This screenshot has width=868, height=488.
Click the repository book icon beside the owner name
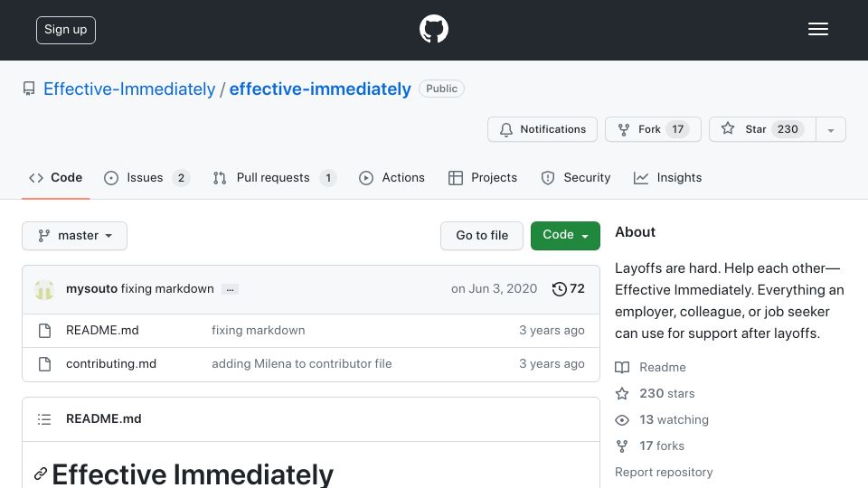pyautogui.click(x=29, y=89)
